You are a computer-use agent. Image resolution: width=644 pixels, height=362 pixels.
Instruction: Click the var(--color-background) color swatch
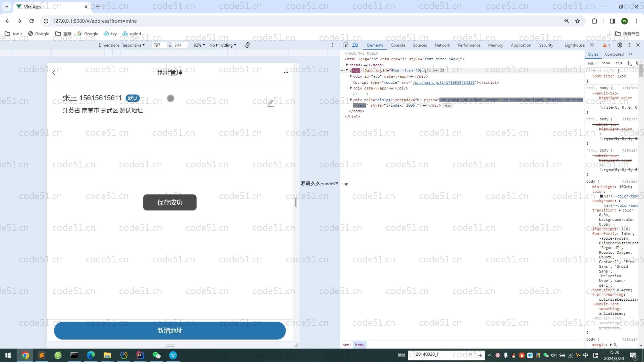pyautogui.click(x=601, y=206)
